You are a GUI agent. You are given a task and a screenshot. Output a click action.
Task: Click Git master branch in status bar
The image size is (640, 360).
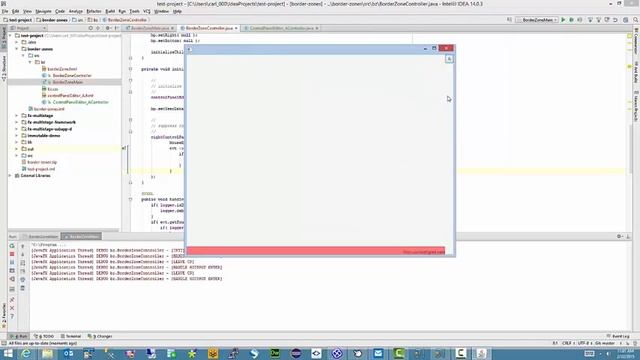click(604, 343)
